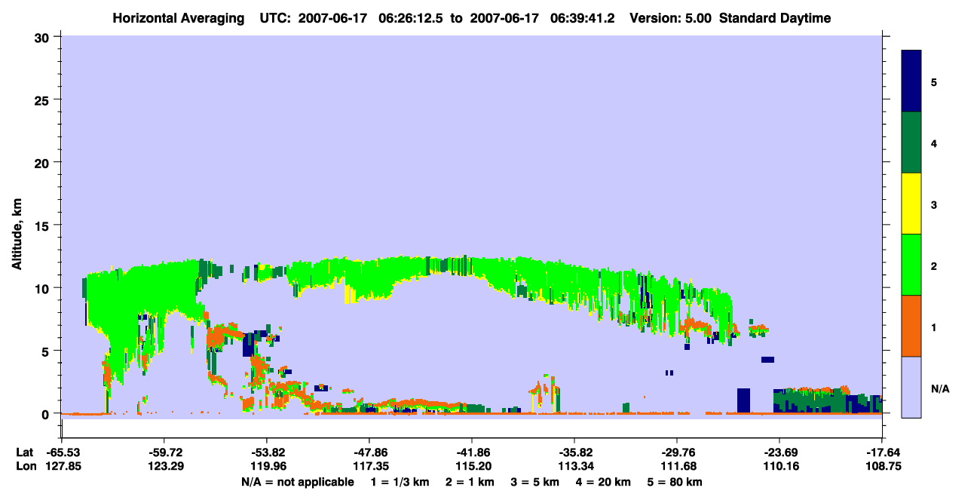980x503 pixels.
Task: Click longitude value 110.16
Action: coord(779,467)
